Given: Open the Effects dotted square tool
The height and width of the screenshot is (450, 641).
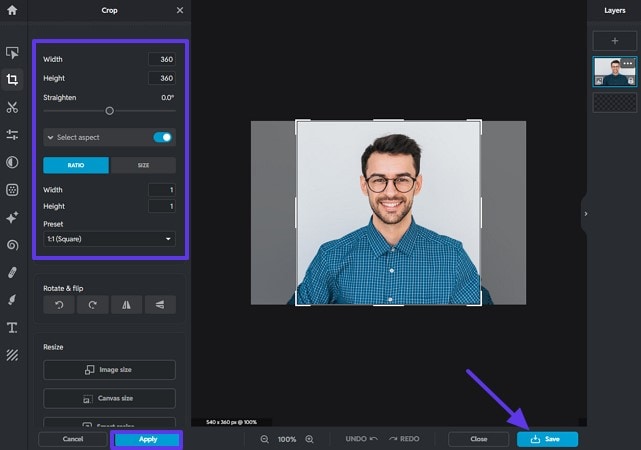Looking at the screenshot, I should (12, 190).
